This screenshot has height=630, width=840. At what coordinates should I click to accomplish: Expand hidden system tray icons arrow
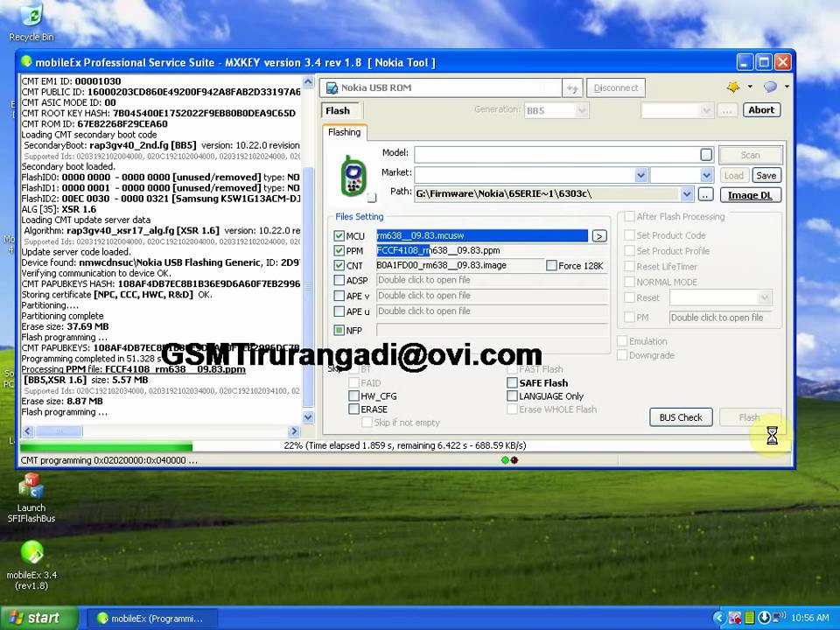click(x=719, y=618)
